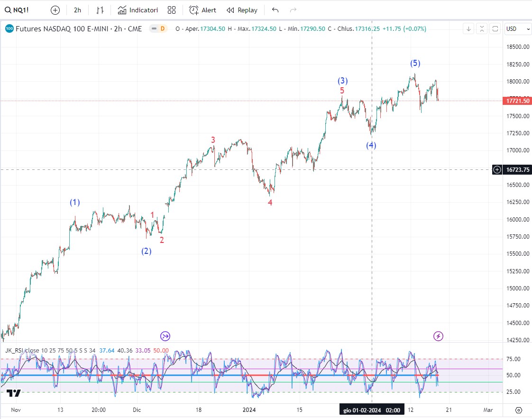Click Mar label on time axis

pyautogui.click(x=488, y=410)
